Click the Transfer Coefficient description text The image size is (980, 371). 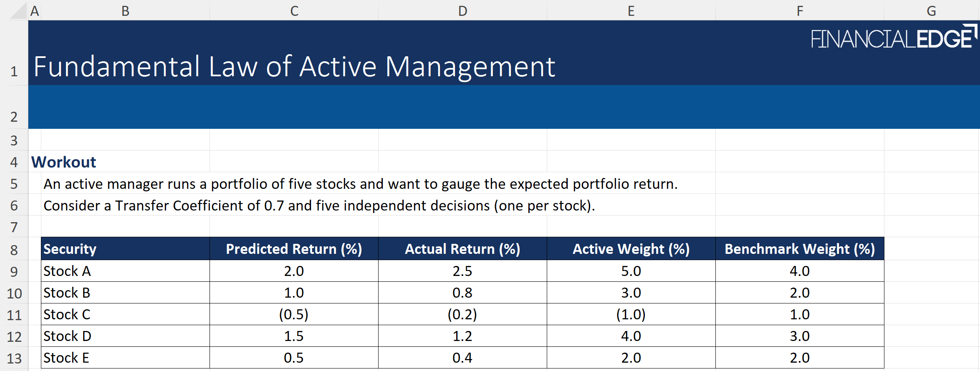(x=319, y=206)
